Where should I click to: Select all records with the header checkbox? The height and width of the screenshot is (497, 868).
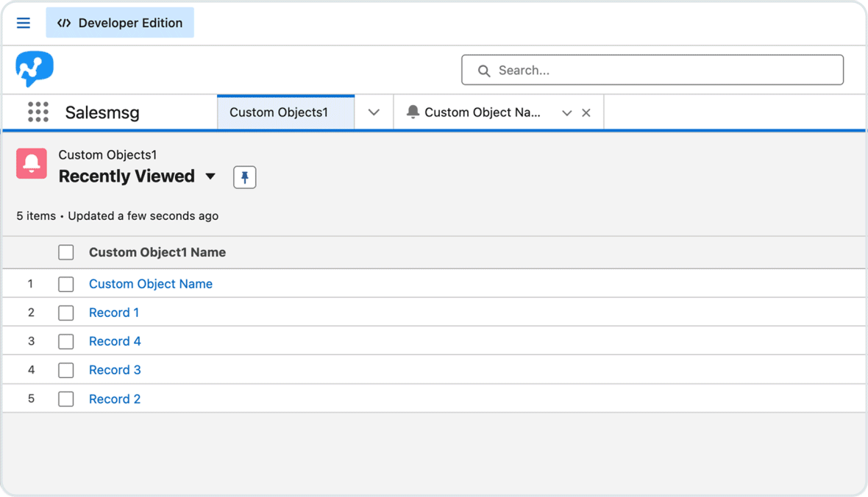65,251
